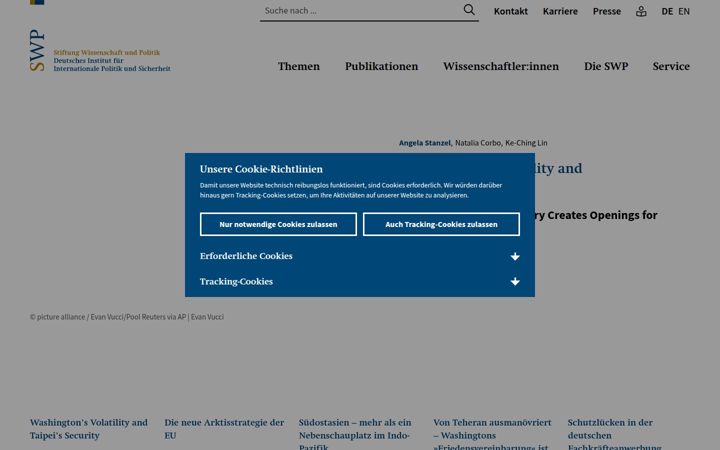Click the Erforderliche Cookies heading
The height and width of the screenshot is (450, 720).
(246, 256)
